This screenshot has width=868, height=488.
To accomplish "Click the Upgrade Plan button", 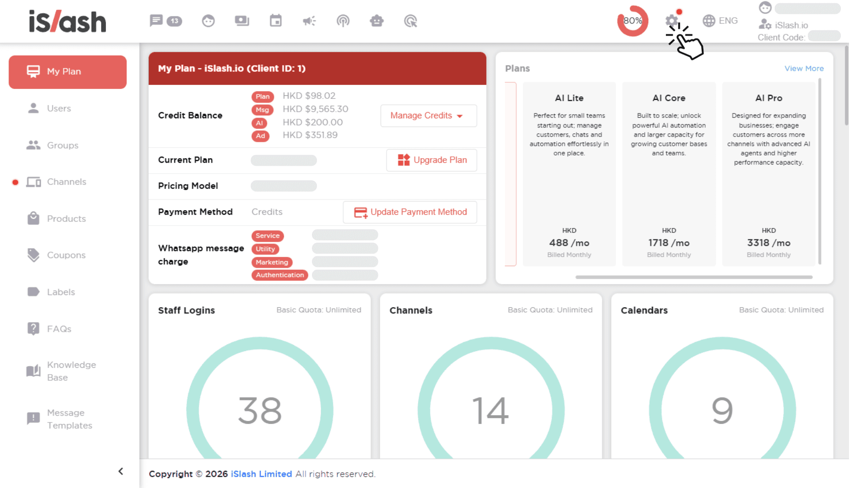I will (x=432, y=160).
